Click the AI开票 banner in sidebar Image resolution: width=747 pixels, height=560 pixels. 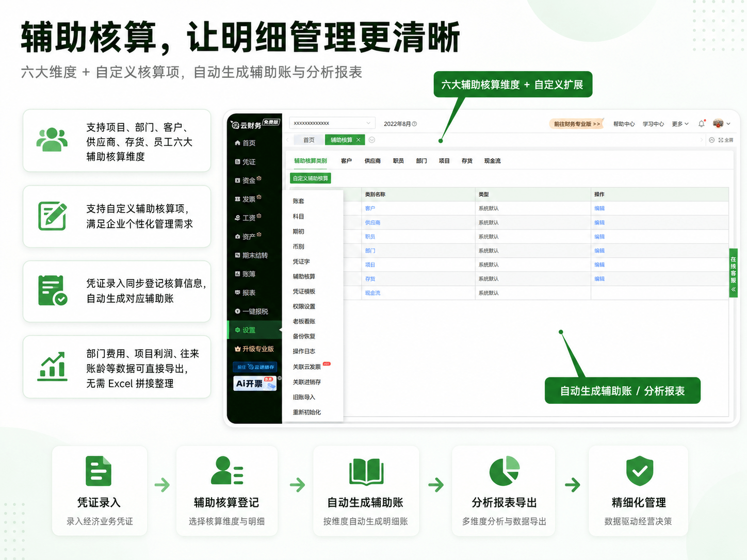click(255, 383)
